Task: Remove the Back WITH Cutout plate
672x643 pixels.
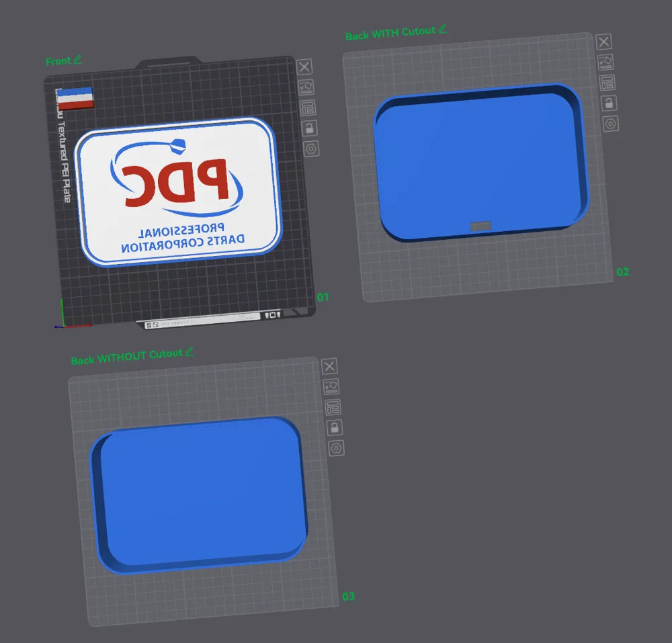Action: point(604,42)
